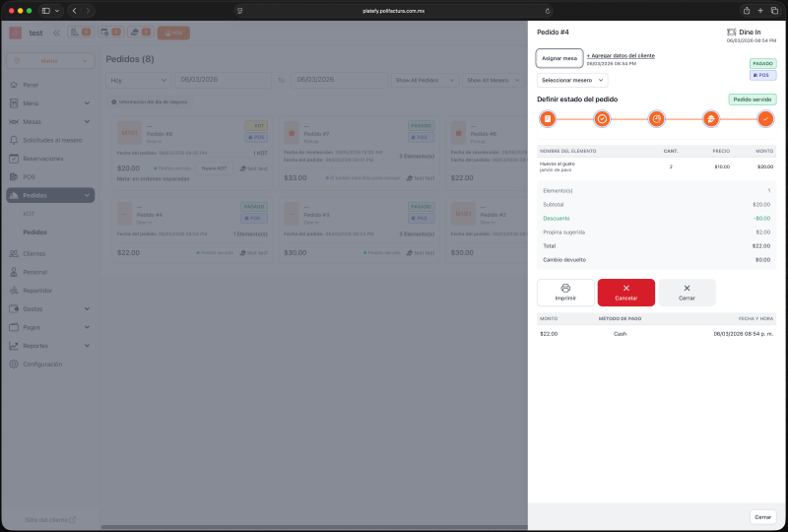Open Show All Pedidos filter dropdown

(x=425, y=80)
